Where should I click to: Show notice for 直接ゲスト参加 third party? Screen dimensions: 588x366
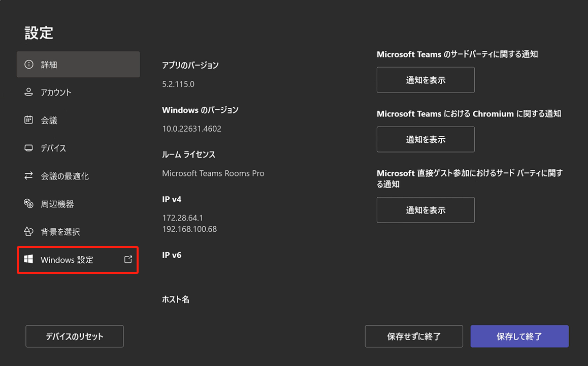(x=426, y=210)
